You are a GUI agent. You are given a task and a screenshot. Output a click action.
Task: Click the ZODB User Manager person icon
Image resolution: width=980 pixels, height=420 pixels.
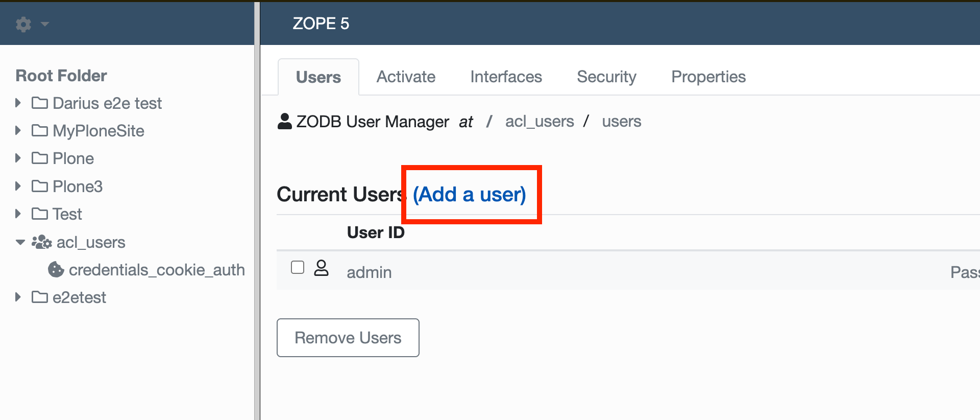[x=284, y=121]
